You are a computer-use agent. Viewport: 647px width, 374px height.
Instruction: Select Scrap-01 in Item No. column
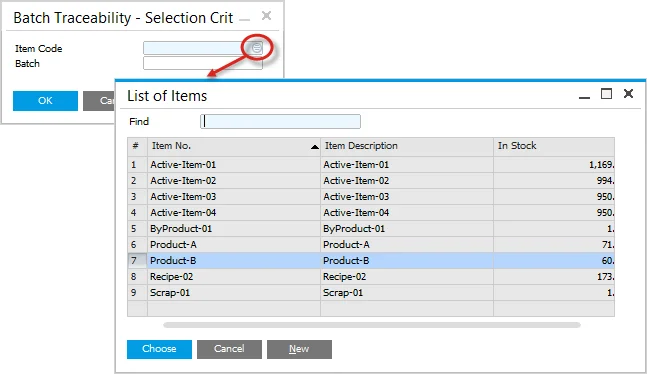(x=234, y=293)
